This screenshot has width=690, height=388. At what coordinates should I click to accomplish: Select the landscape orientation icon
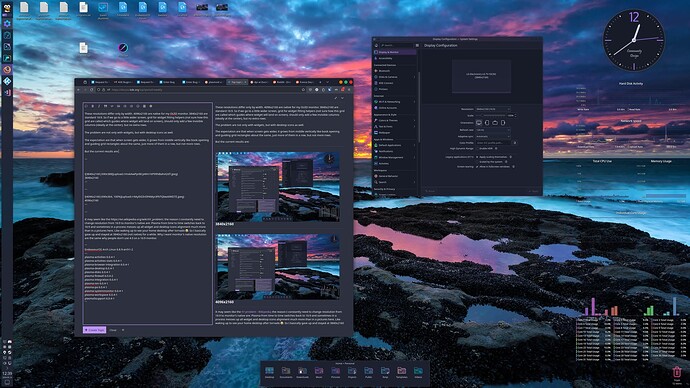[479, 123]
